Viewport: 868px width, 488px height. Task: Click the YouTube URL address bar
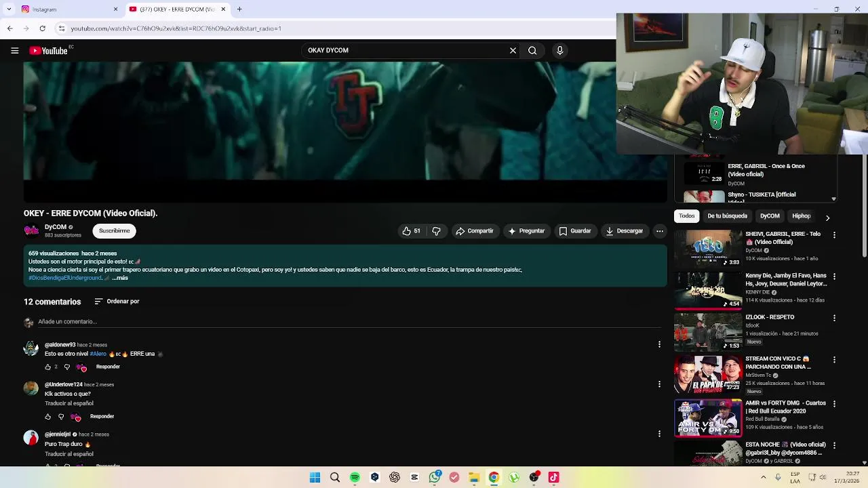point(332,28)
